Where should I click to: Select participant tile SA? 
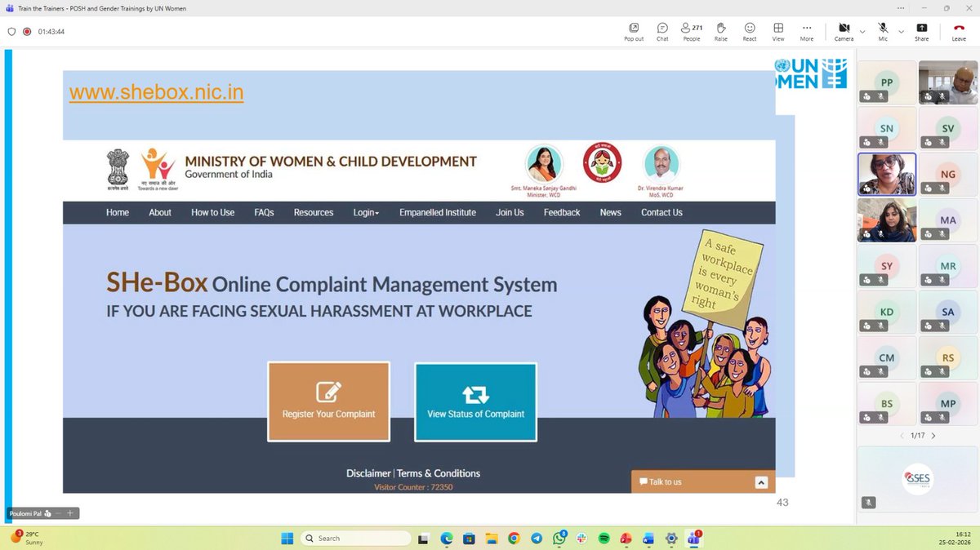pyautogui.click(x=948, y=312)
